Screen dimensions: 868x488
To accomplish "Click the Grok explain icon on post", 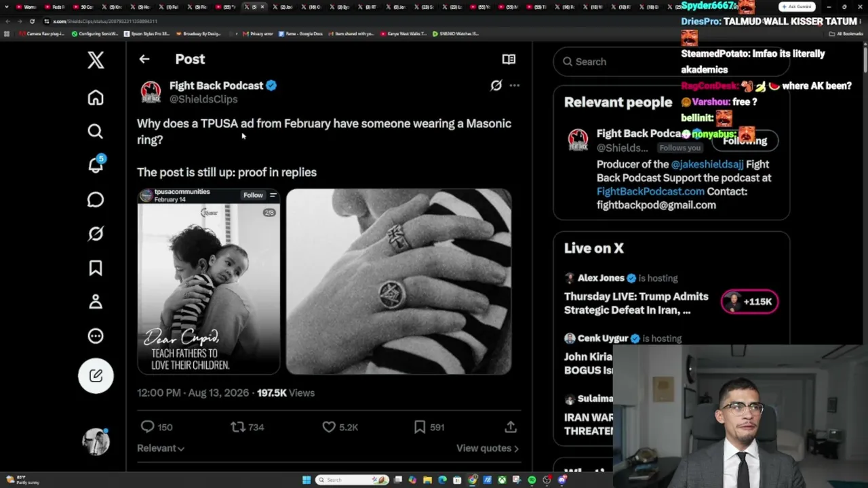I will [496, 85].
